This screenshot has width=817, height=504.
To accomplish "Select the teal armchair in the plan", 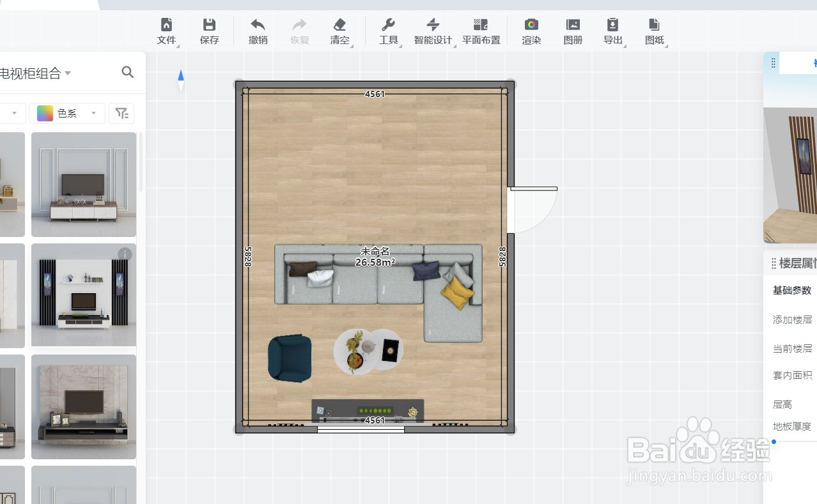I will point(290,358).
